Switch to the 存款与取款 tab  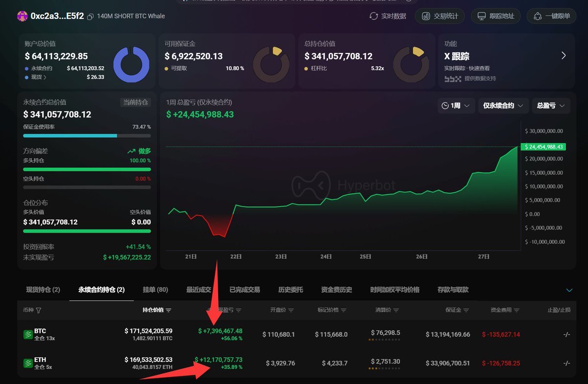click(x=453, y=290)
